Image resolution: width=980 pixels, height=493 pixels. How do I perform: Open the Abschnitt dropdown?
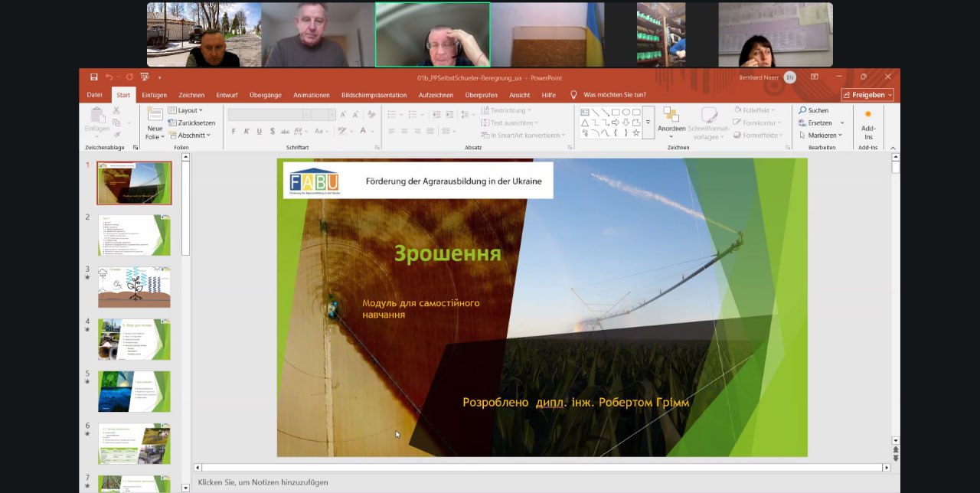pos(190,135)
